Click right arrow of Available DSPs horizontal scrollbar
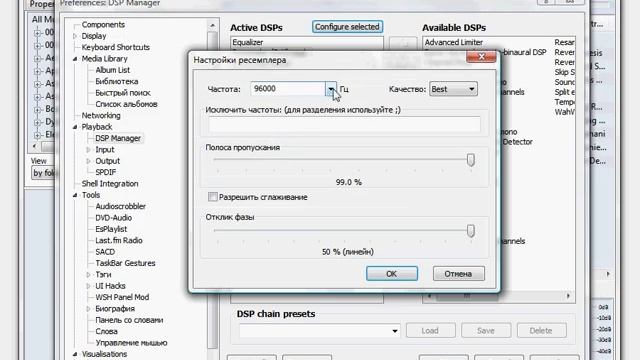The image size is (640, 360). click(x=569, y=296)
